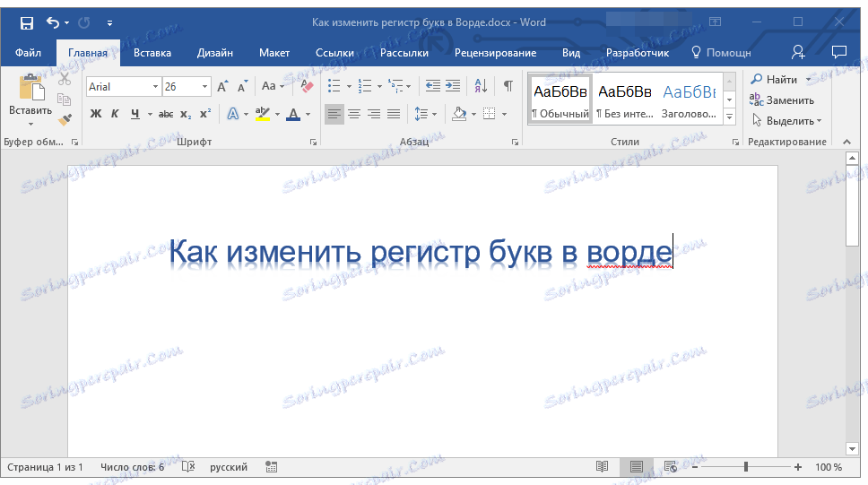This screenshot has width=868, height=485.
Task: Apply the Обычный style
Action: click(x=560, y=100)
